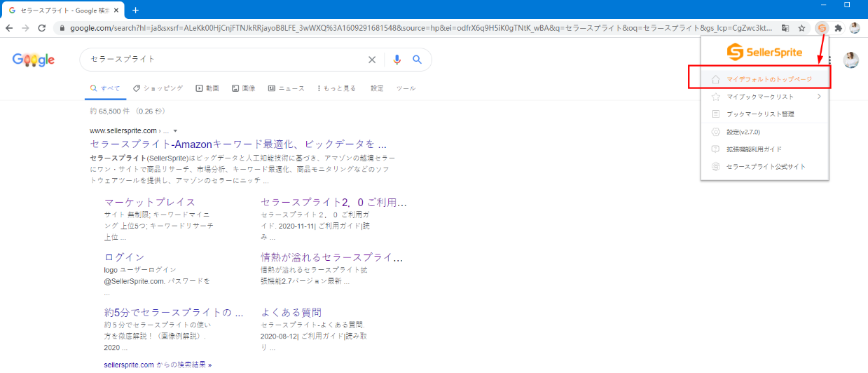Open the ツール search tools
Viewport: 868px width, 373px height.
pyautogui.click(x=406, y=88)
